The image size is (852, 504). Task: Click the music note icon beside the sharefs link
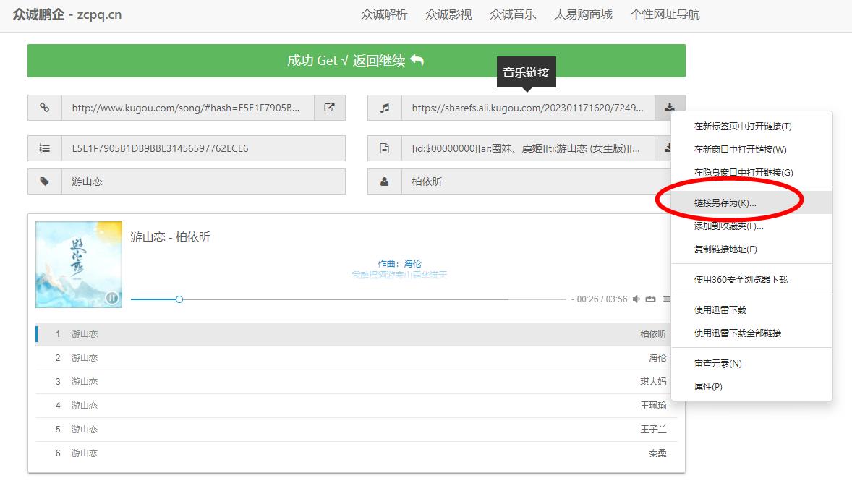pyautogui.click(x=385, y=108)
